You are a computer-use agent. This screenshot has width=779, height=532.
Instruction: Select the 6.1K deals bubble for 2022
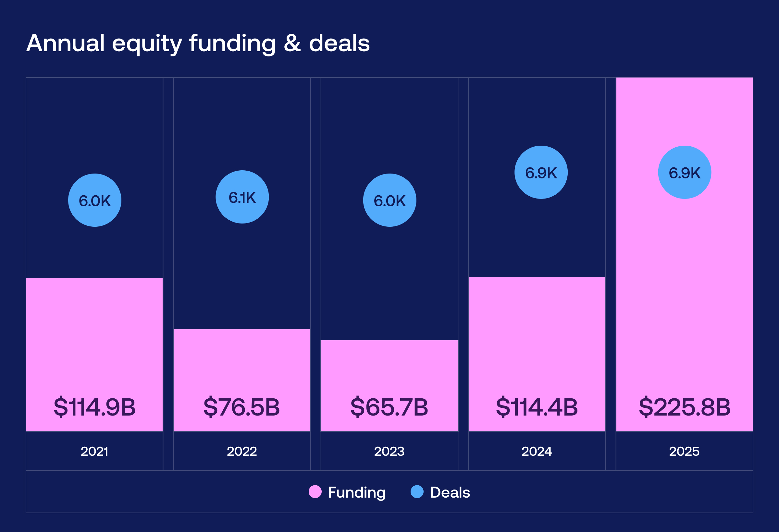click(x=242, y=197)
